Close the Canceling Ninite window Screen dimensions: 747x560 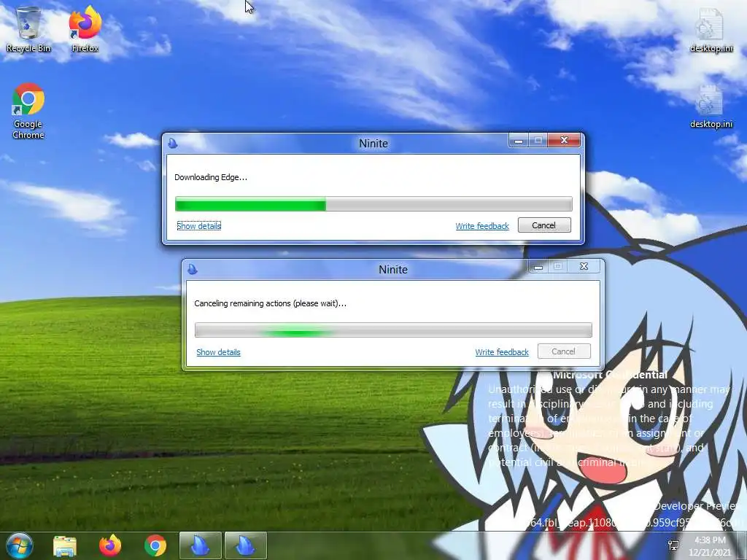[x=584, y=267]
